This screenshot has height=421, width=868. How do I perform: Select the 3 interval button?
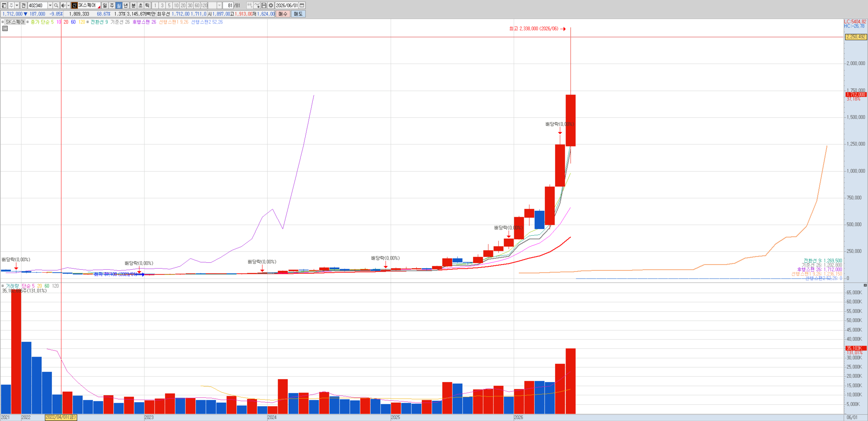tap(162, 5)
